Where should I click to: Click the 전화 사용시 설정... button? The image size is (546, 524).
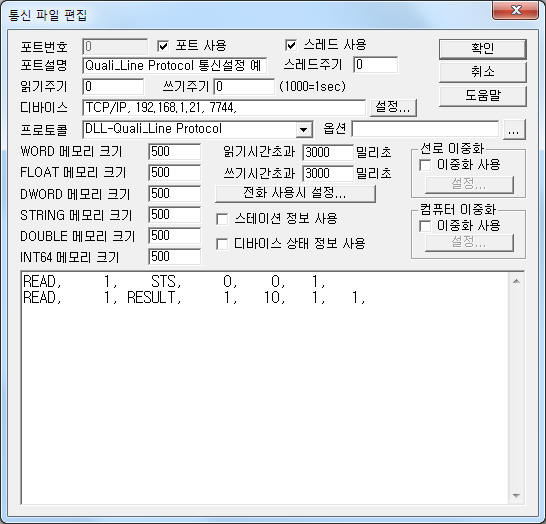(295, 193)
